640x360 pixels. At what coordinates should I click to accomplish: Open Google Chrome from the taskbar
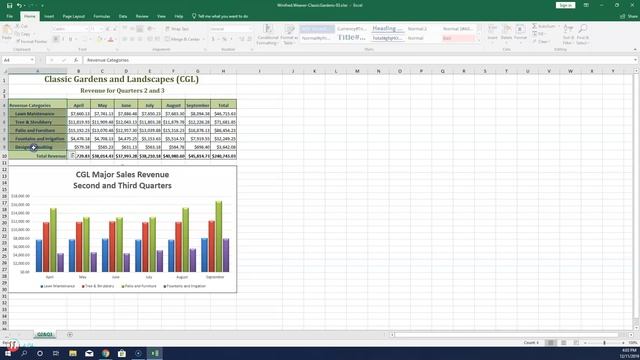[106, 353]
